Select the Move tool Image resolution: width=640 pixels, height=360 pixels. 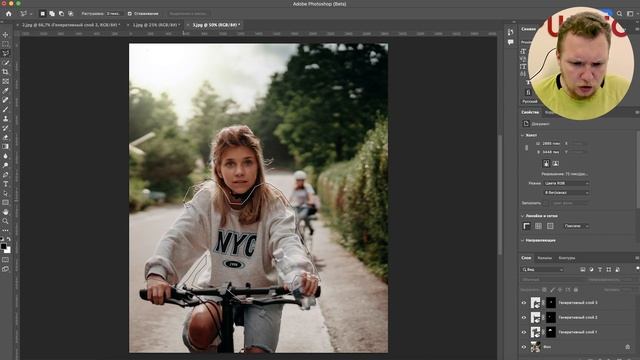click(x=5, y=35)
